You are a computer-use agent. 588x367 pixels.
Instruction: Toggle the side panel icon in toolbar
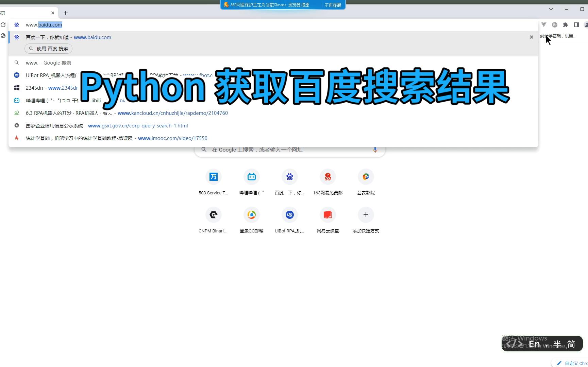[x=576, y=25]
